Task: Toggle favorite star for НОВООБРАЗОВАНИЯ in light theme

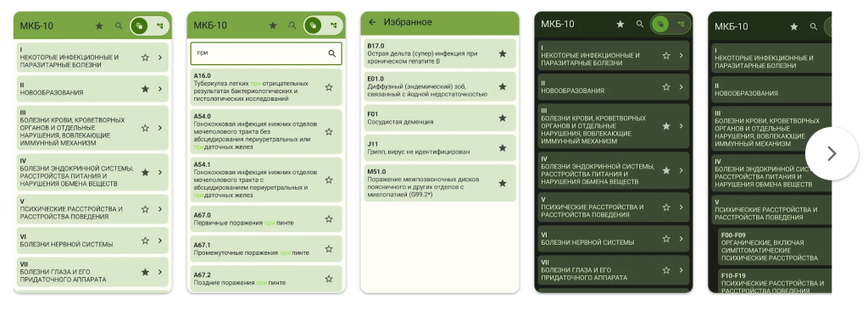Action: (145, 89)
